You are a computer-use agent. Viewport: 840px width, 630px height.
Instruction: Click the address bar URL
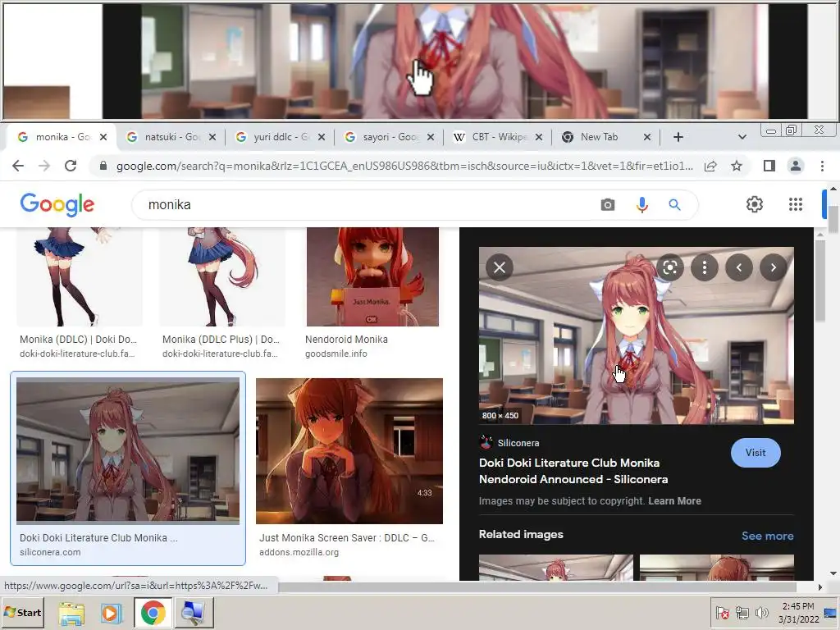point(404,166)
